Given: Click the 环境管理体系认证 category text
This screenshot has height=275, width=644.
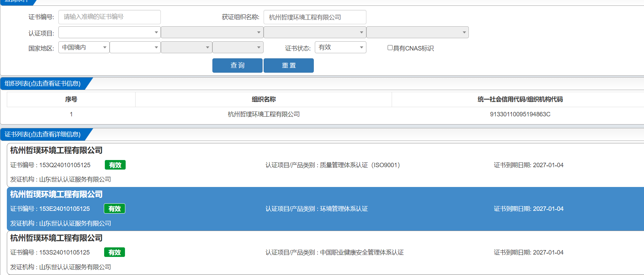Looking at the screenshot, I should [x=344, y=209].
